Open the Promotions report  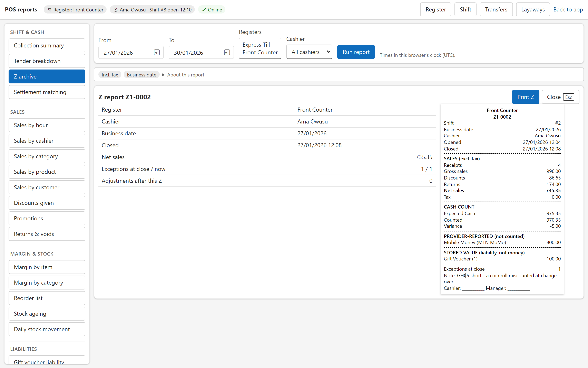point(47,218)
